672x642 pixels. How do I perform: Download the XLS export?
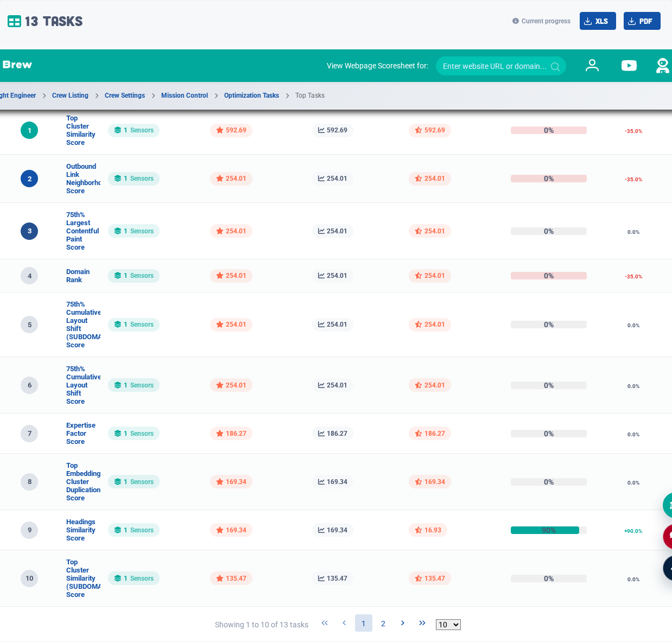tap(598, 21)
